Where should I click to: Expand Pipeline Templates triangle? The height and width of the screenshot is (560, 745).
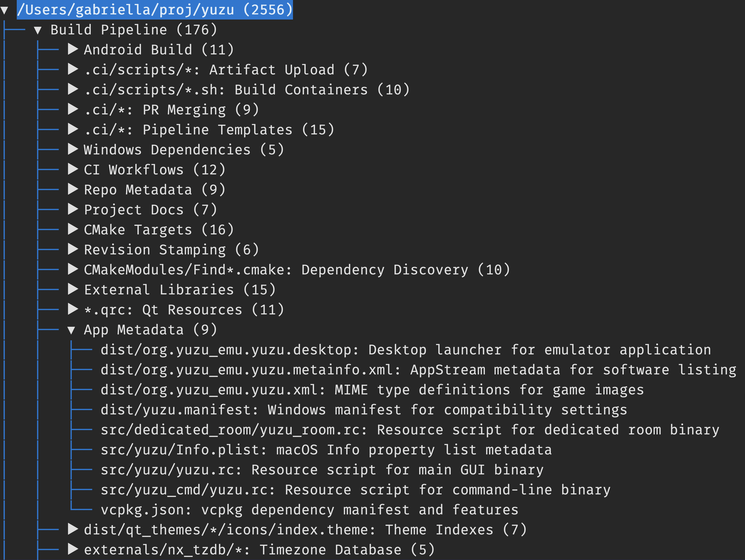tap(73, 129)
